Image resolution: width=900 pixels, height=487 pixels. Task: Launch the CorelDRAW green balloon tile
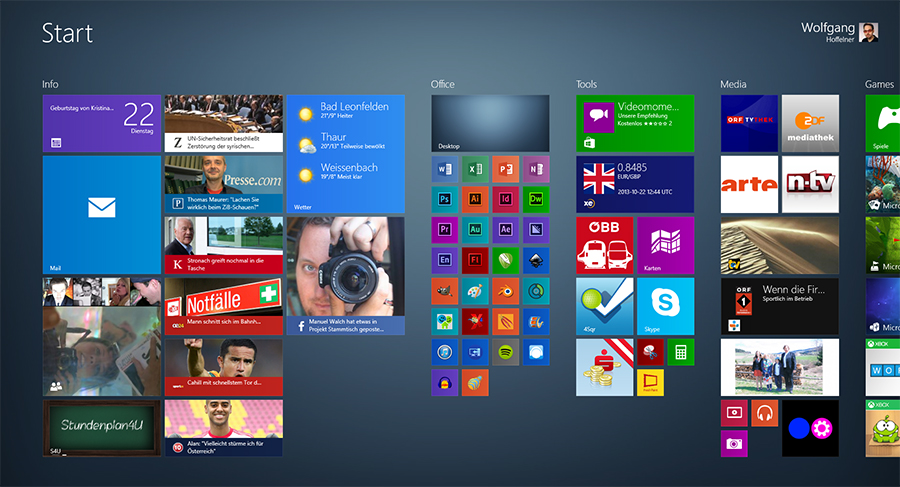pos(506,260)
